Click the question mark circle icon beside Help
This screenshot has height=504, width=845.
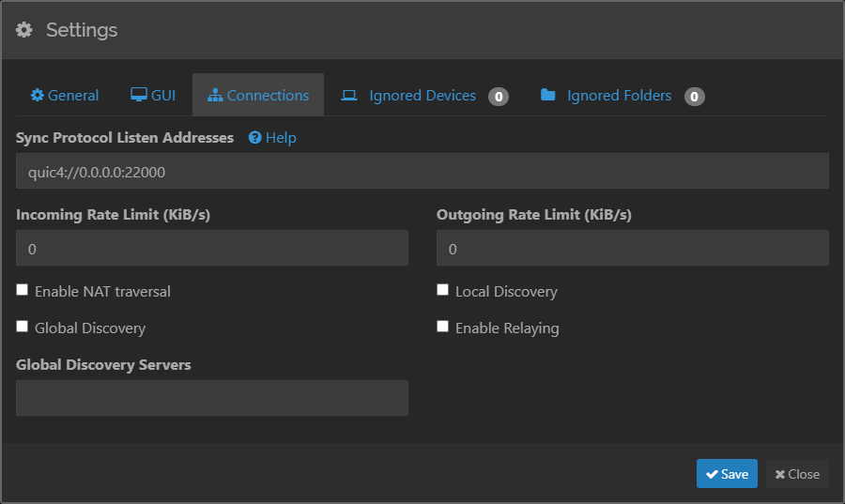[x=254, y=138]
